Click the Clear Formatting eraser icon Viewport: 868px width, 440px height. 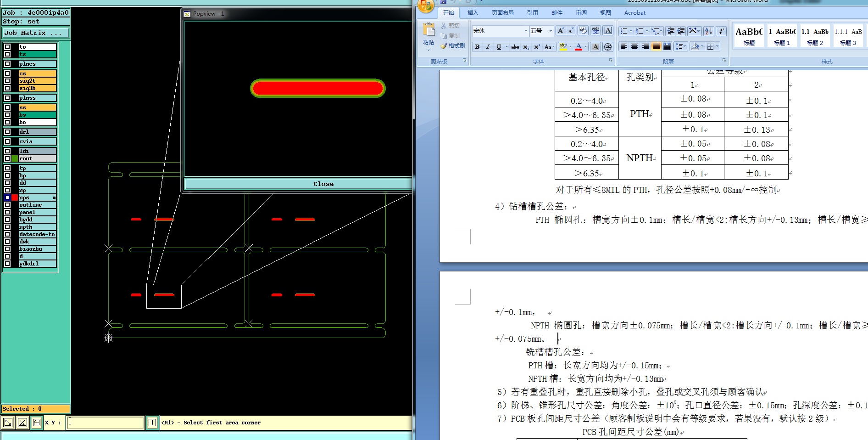(x=583, y=31)
